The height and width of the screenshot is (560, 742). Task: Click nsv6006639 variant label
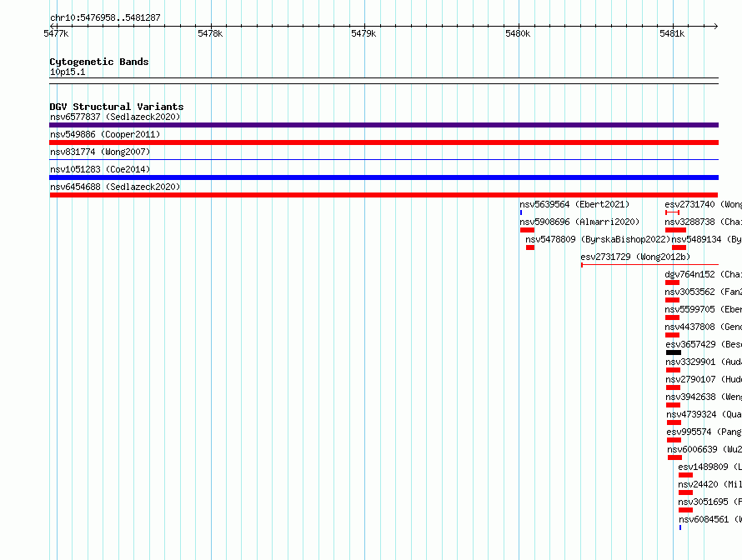tap(704, 449)
